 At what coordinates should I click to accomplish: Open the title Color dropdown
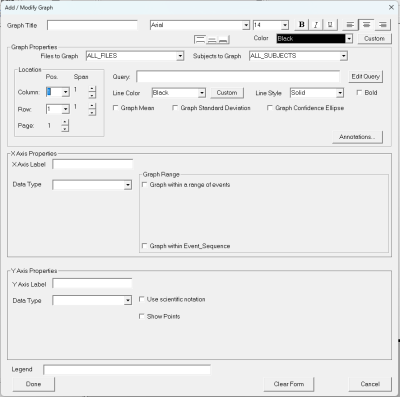(x=349, y=39)
